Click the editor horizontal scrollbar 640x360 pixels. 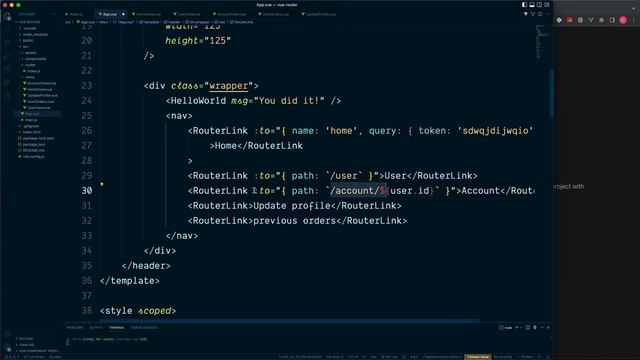tap(290, 321)
